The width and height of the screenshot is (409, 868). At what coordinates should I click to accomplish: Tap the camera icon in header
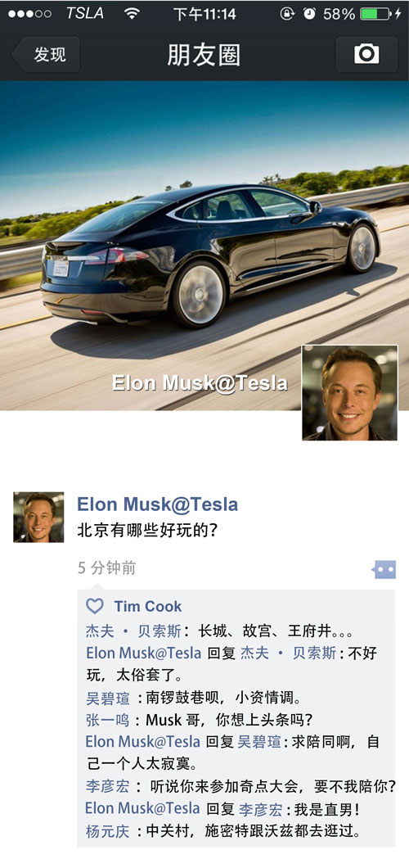pos(366,54)
